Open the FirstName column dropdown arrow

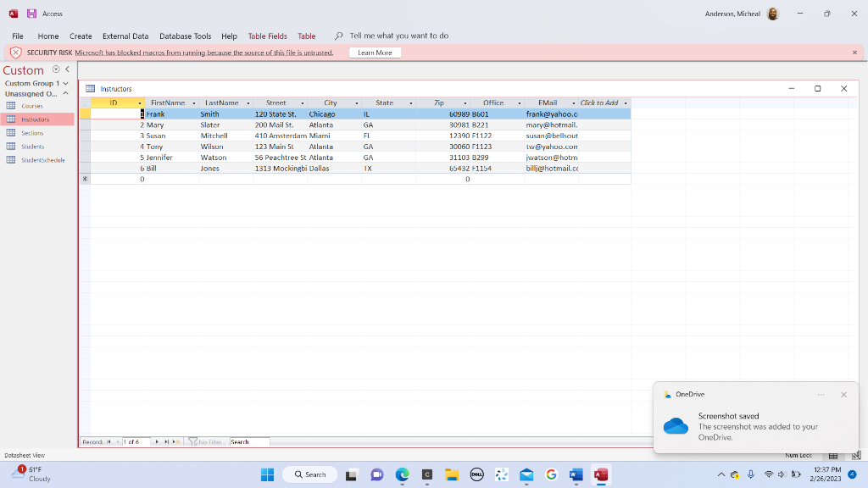193,103
